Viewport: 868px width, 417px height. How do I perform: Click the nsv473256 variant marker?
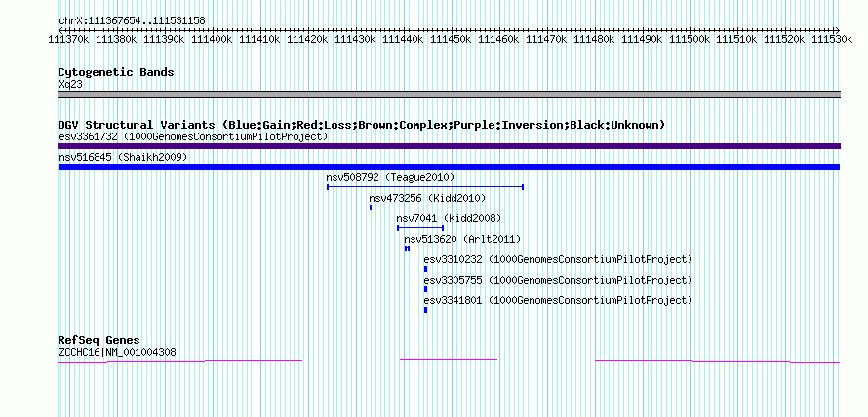click(371, 208)
